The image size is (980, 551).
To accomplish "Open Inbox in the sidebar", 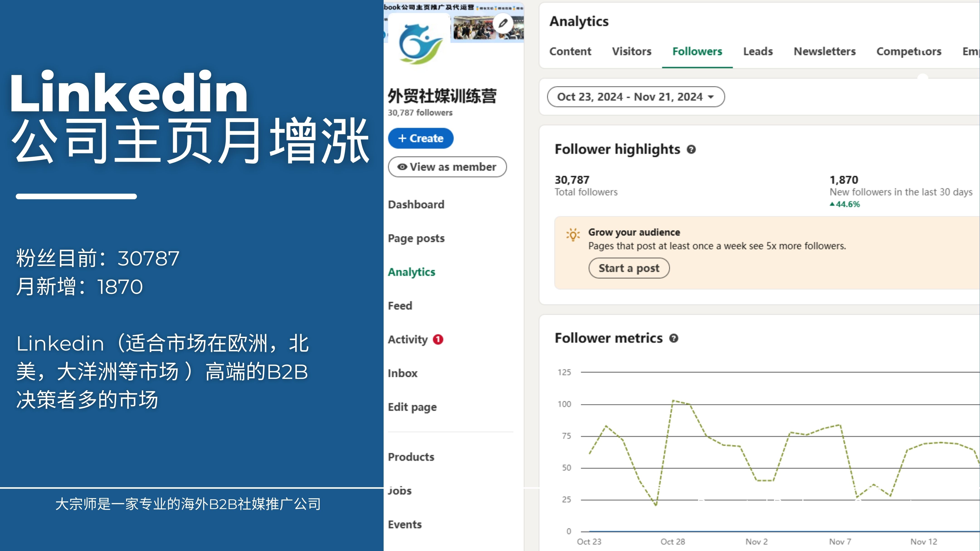I will pyautogui.click(x=402, y=373).
